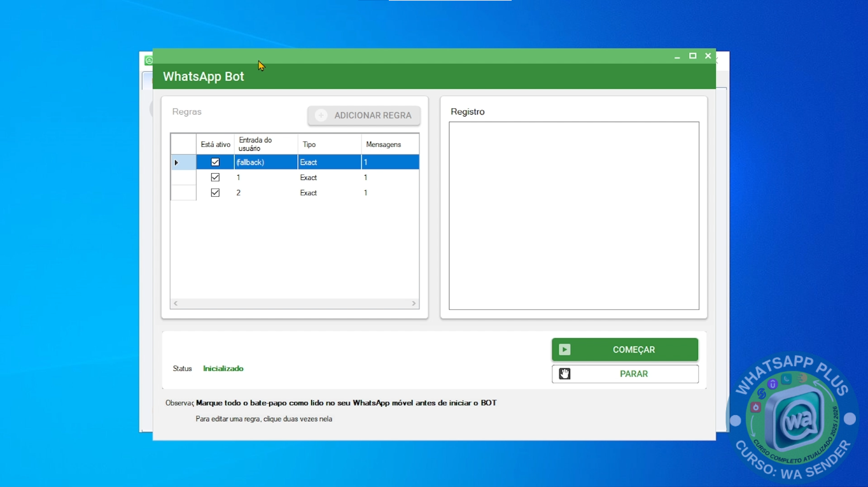
Task: Minimize the WhatsApp Bot window
Action: click(x=677, y=56)
